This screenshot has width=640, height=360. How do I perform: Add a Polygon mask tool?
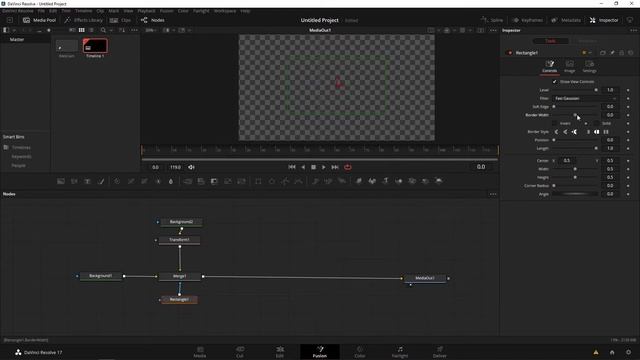285,181
